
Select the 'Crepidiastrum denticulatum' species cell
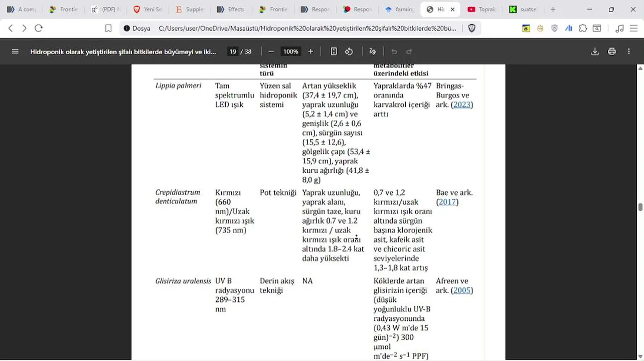coord(178,197)
